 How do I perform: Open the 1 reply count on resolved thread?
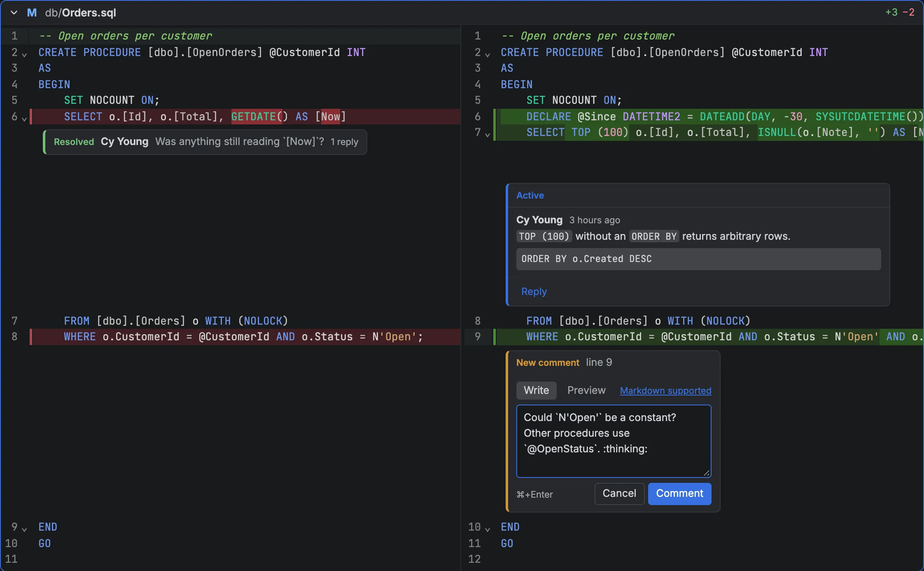344,142
